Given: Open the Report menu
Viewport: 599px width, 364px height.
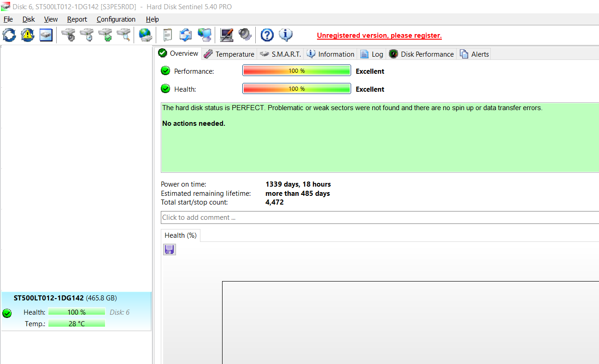Looking at the screenshot, I should pos(77,19).
